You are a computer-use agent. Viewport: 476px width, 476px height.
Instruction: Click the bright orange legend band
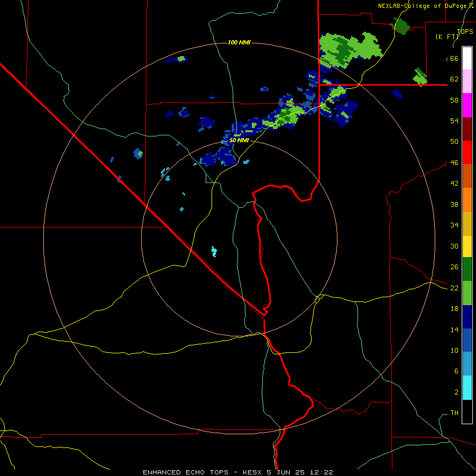click(467, 200)
